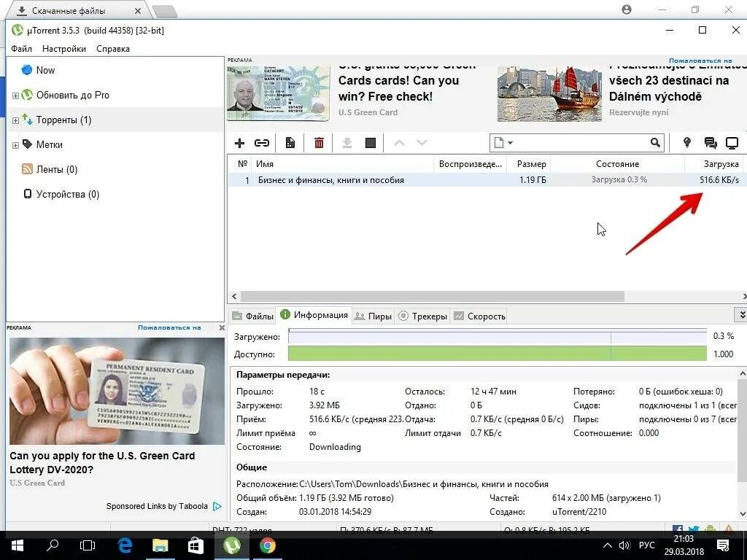Click the Move Down Queue arrow
This screenshot has height=560, width=747.
point(422,143)
